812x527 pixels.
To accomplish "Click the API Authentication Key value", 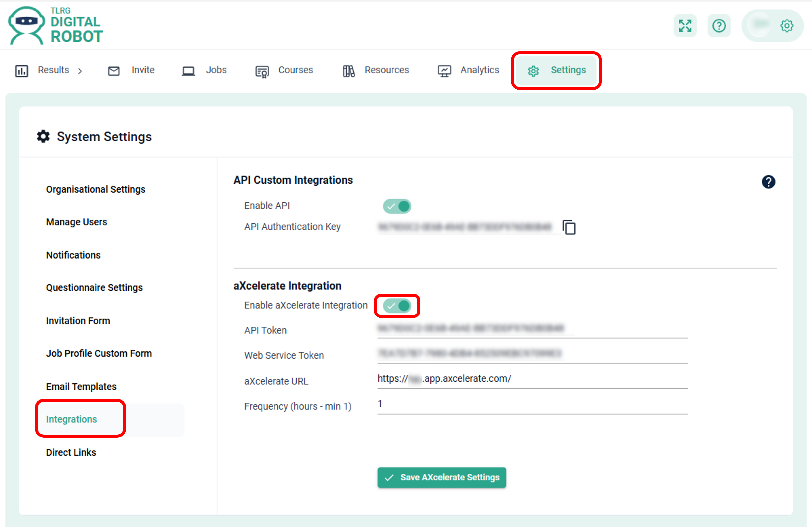I will pos(465,227).
